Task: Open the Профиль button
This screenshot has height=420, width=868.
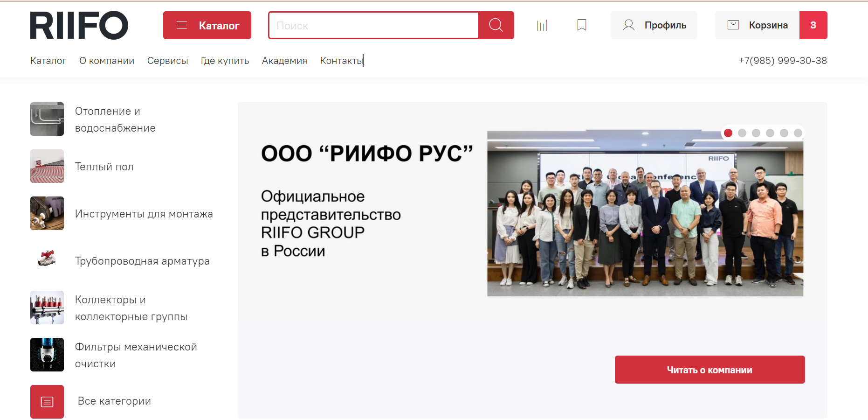Action: pyautogui.click(x=654, y=25)
